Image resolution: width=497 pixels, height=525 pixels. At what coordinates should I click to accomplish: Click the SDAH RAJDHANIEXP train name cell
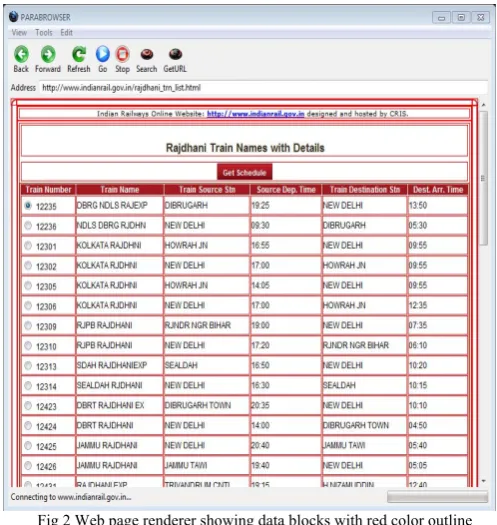[120, 365]
